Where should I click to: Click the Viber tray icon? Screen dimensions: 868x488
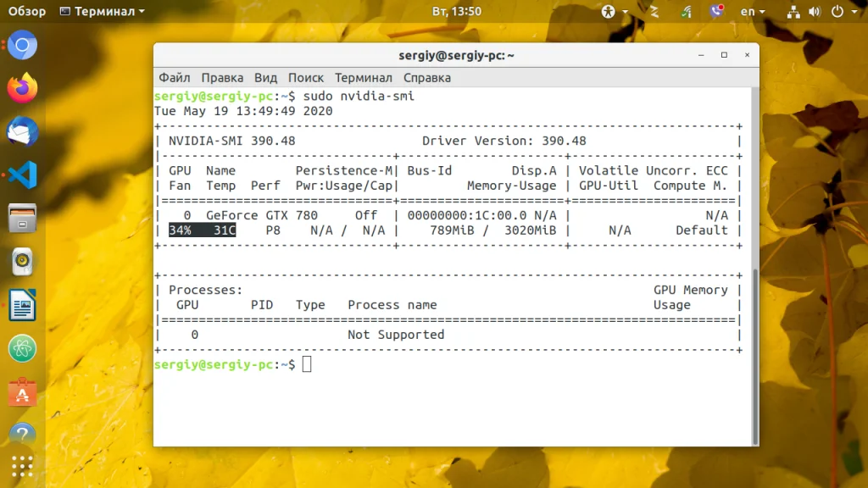716,12
